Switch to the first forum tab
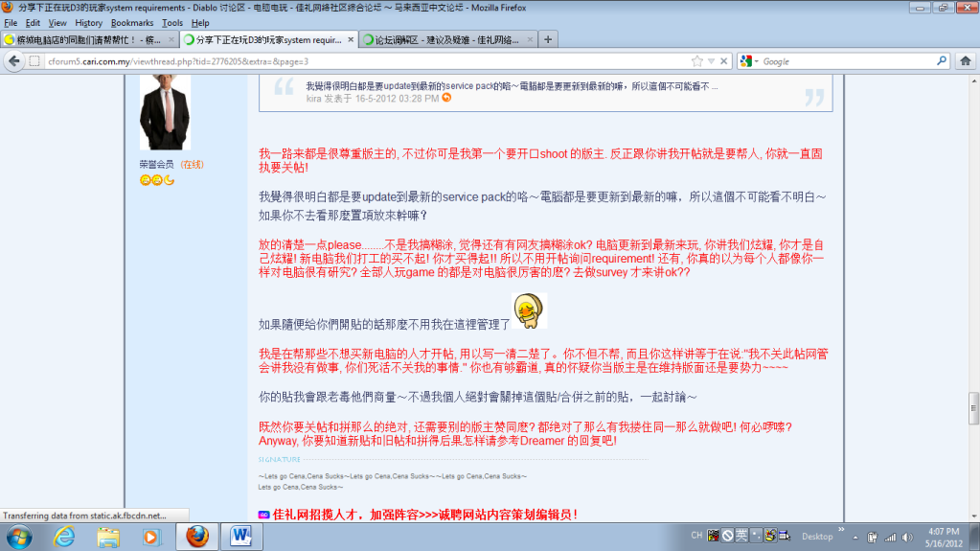Screen dimensions: 980x551 click(x=87, y=39)
